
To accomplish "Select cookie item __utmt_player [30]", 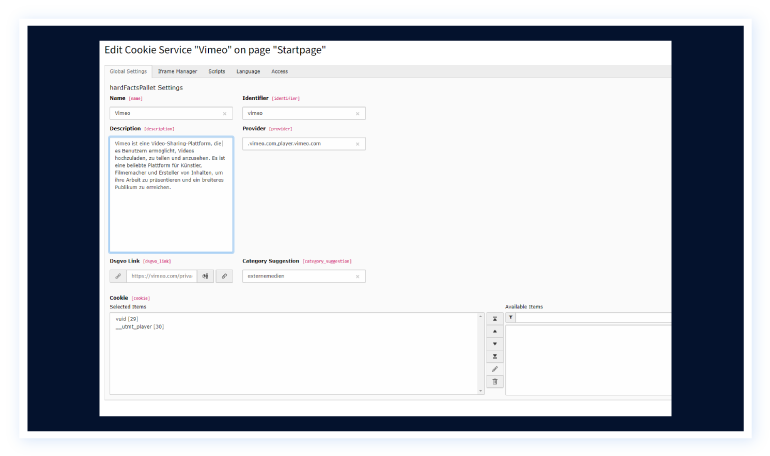I will pyautogui.click(x=140, y=326).
